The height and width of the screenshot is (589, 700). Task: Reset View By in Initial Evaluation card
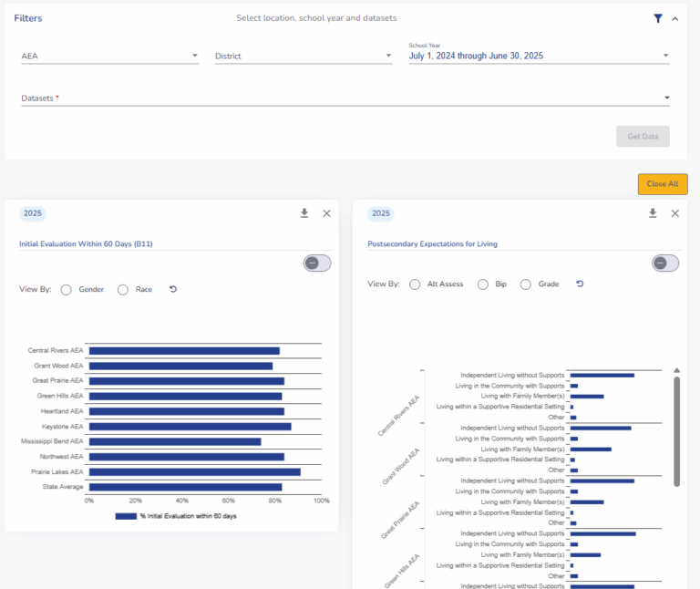pyautogui.click(x=173, y=289)
